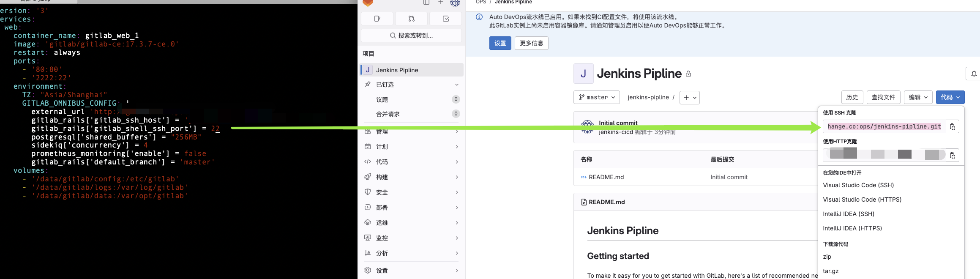Screen dimensions: 980x279
Task: Open the Initial commit link in the commit box
Action: pyautogui.click(x=618, y=123)
